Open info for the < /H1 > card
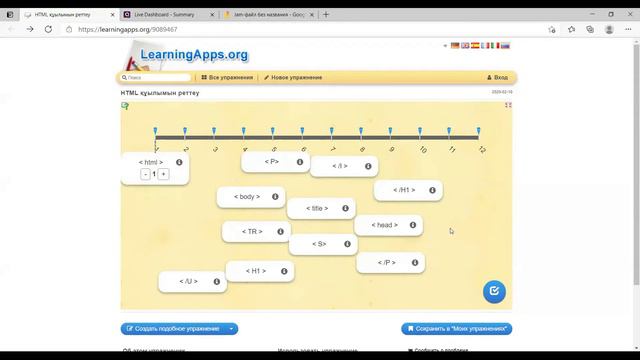This screenshot has width=640, height=360. click(432, 190)
